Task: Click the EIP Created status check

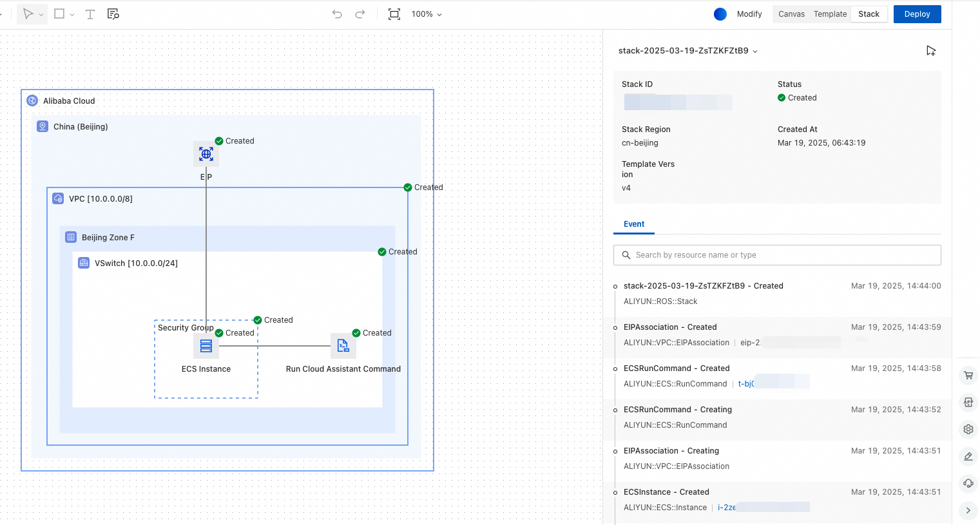Action: click(219, 141)
